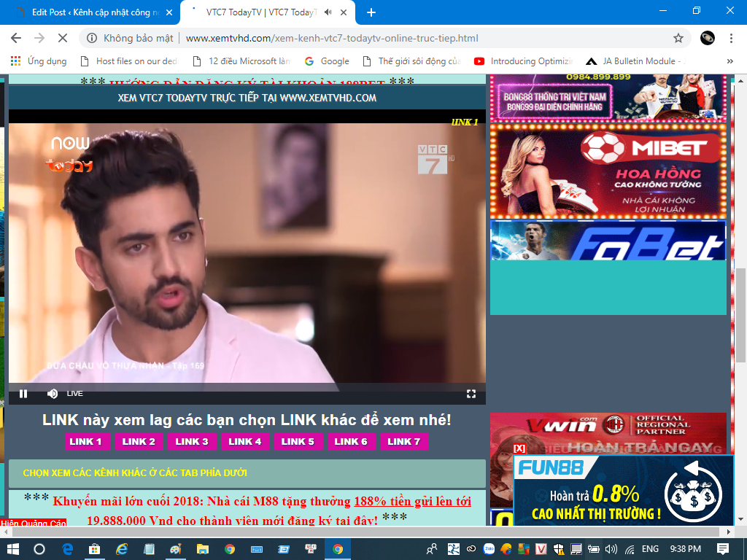Switch to LINK 5 stream
Image resolution: width=747 pixels, height=560 pixels.
coord(298,441)
